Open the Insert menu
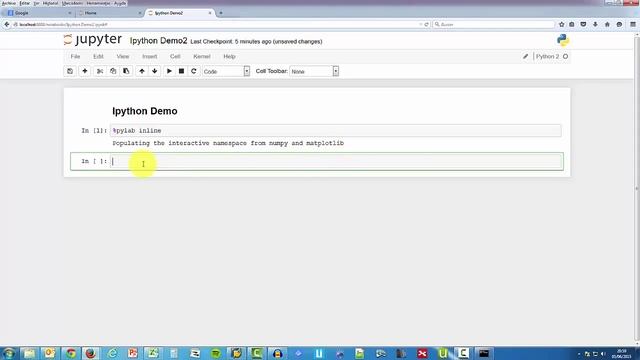640x360 pixels. [x=149, y=56]
